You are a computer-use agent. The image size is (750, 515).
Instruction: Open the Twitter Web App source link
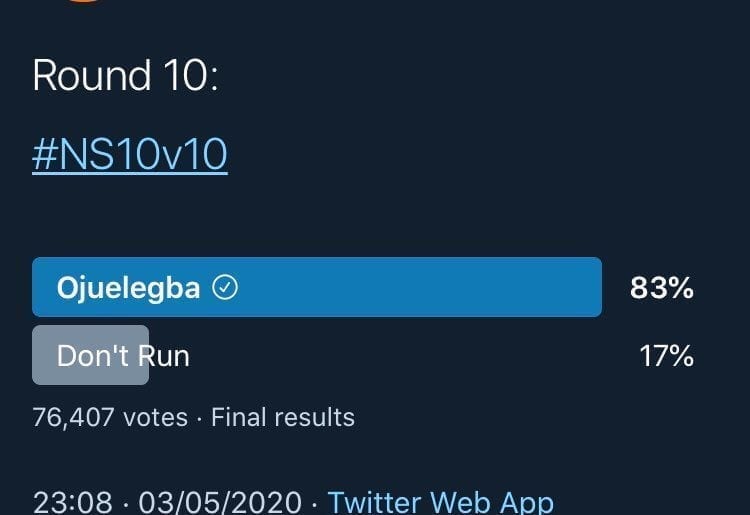[x=440, y=501]
